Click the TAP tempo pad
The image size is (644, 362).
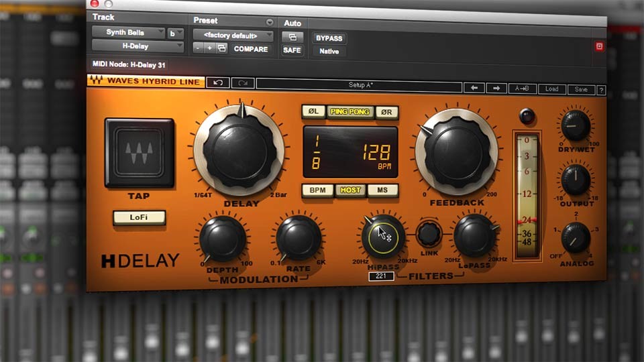[x=140, y=153]
